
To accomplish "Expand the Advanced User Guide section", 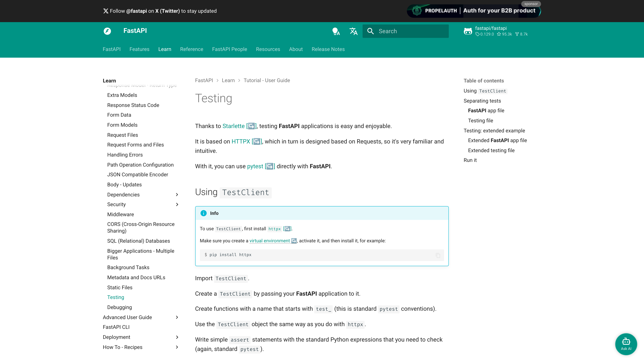I will point(177,317).
